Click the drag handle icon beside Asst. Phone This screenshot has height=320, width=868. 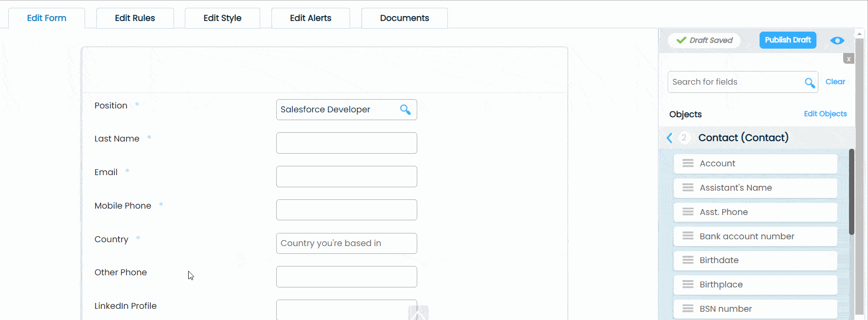(x=688, y=212)
